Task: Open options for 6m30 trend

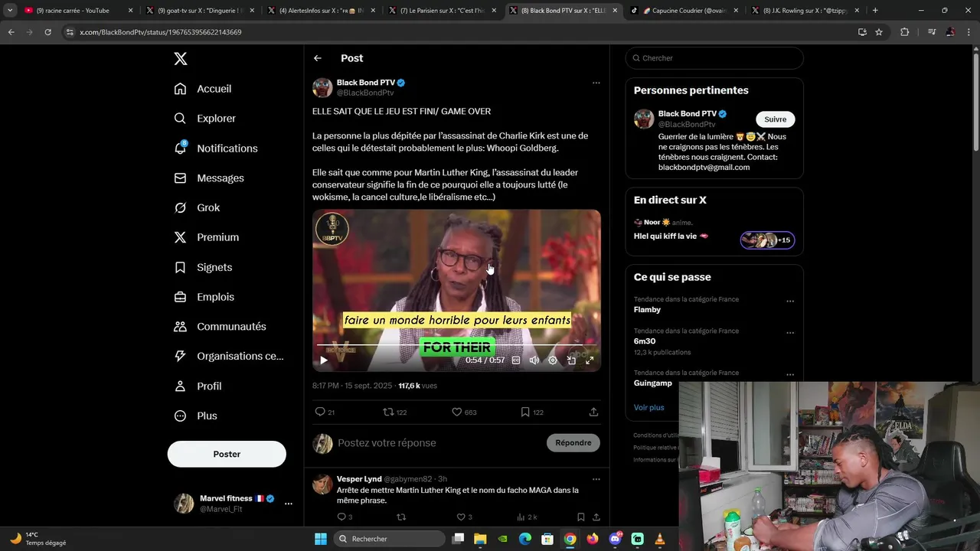Action: coord(790,333)
